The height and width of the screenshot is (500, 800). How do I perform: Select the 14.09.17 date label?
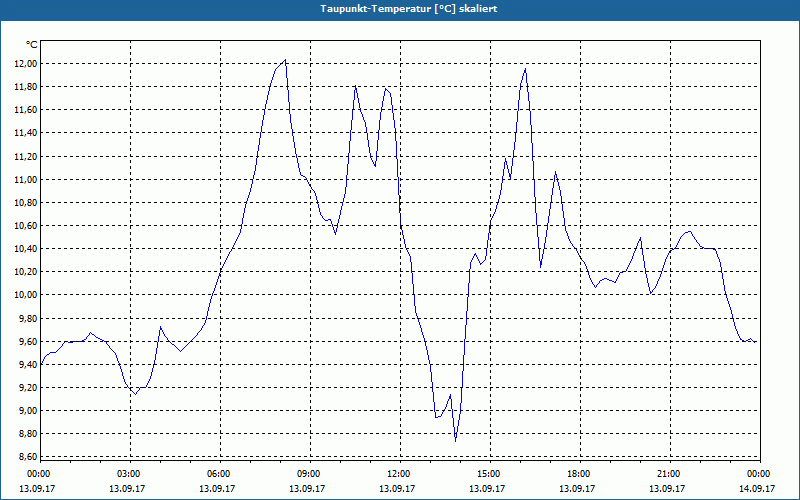click(758, 488)
